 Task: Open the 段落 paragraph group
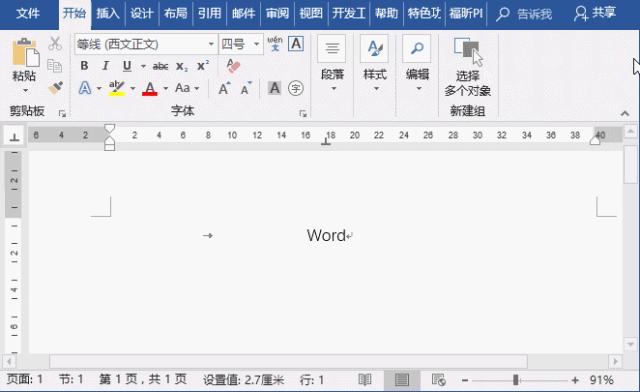[x=332, y=64]
